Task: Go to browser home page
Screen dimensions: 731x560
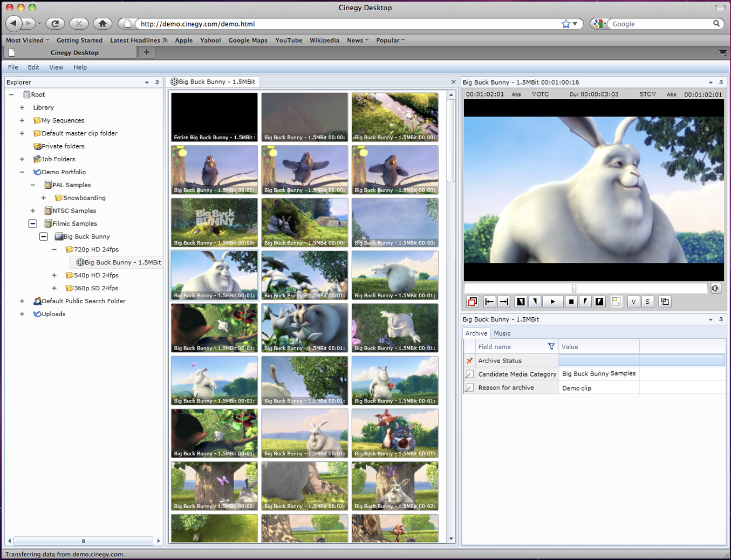Action: (103, 23)
